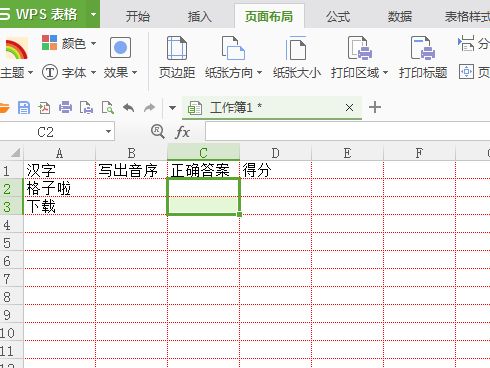Image resolution: width=490 pixels, height=368 pixels.
Task: Redo the last action
Action: (150, 107)
